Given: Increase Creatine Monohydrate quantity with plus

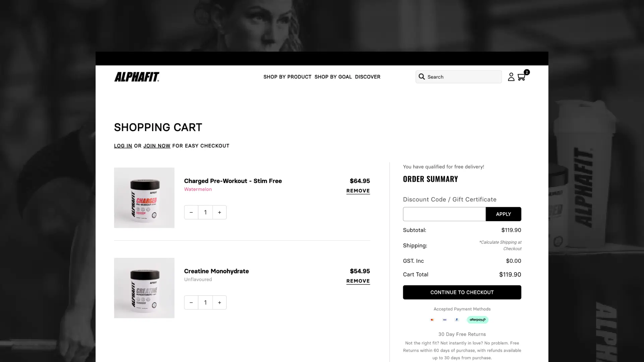Looking at the screenshot, I should (x=219, y=302).
